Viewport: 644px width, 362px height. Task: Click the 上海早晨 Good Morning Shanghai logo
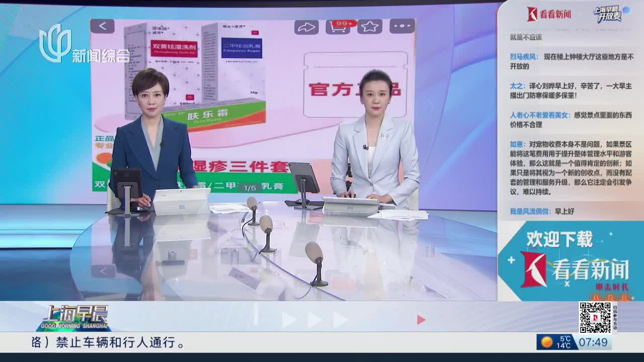(x=73, y=318)
